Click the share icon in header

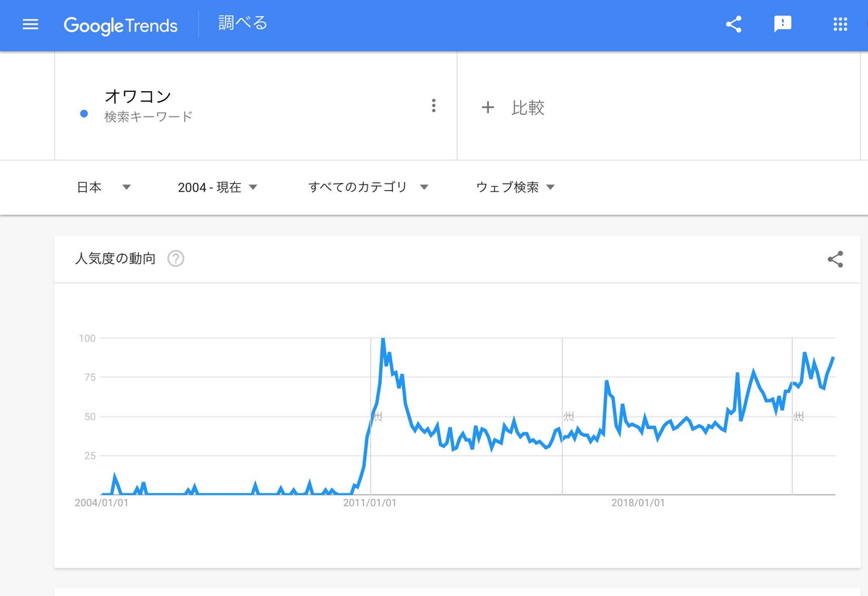733,25
